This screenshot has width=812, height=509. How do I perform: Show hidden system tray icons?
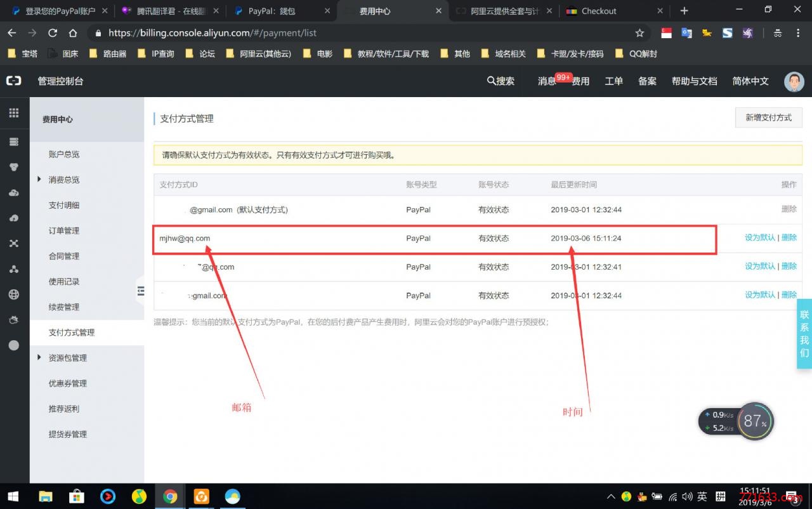(611, 496)
